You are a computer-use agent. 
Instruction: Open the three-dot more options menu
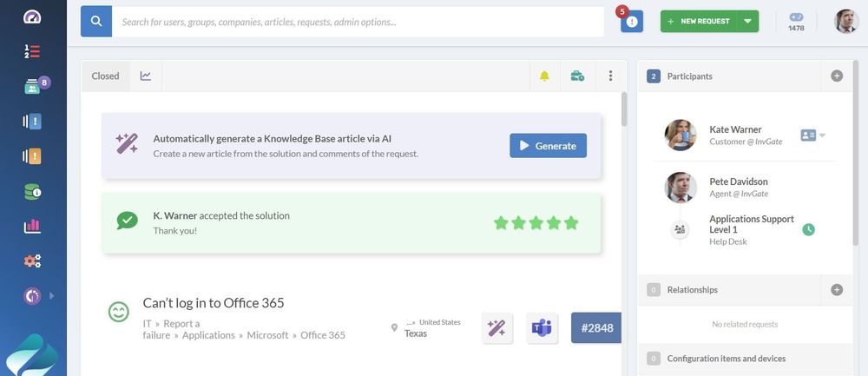coord(610,76)
